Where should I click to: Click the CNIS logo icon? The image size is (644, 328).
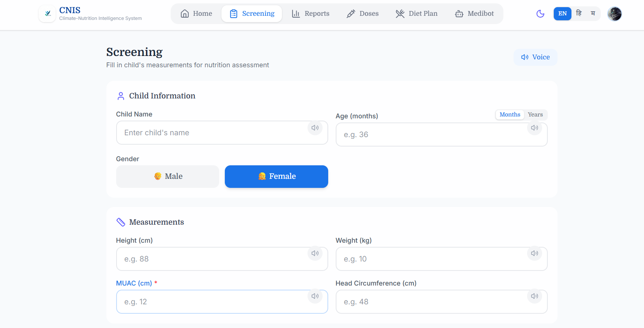coord(47,14)
